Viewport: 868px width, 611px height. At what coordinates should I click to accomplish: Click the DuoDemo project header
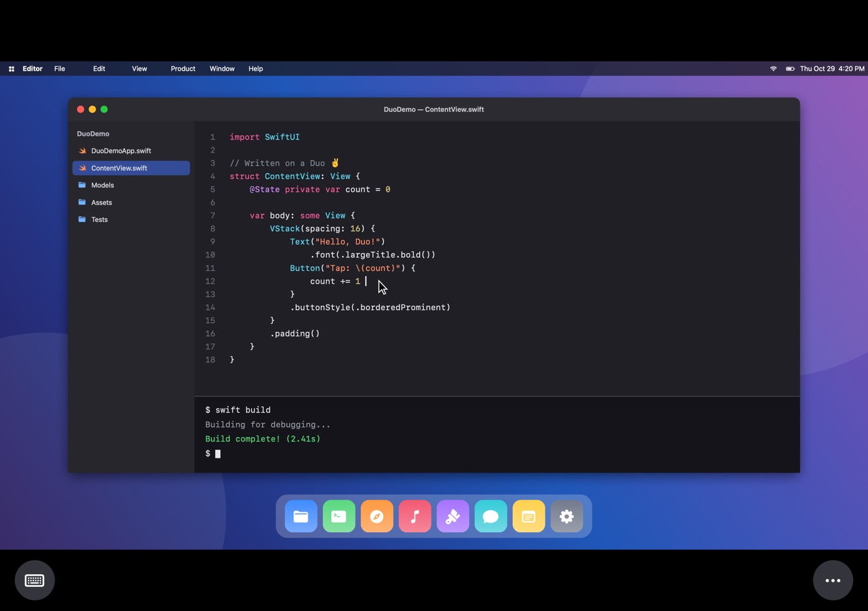[93, 134]
